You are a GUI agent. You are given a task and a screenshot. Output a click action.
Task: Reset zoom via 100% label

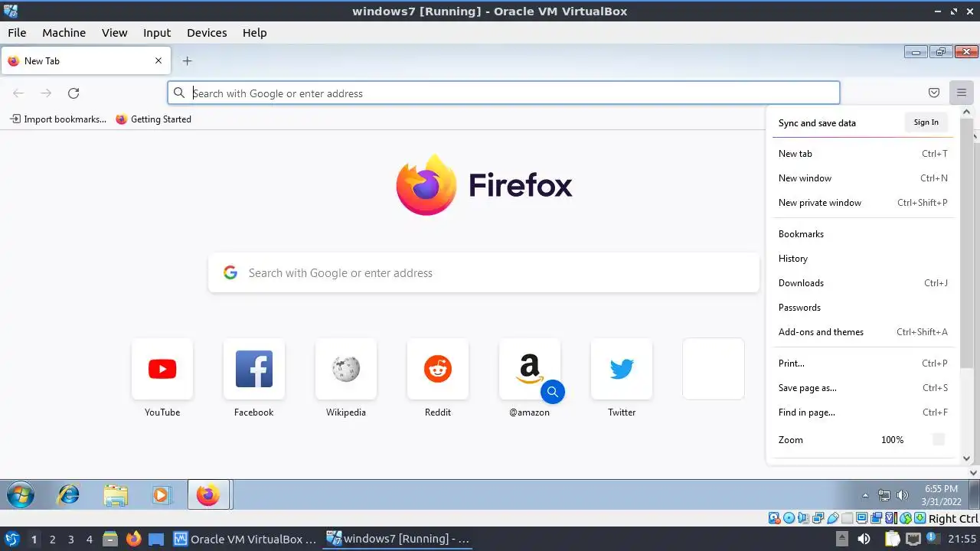coord(893,440)
